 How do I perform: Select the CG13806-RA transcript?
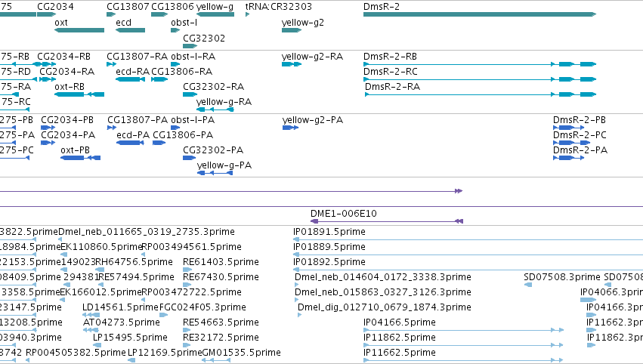tap(159, 79)
